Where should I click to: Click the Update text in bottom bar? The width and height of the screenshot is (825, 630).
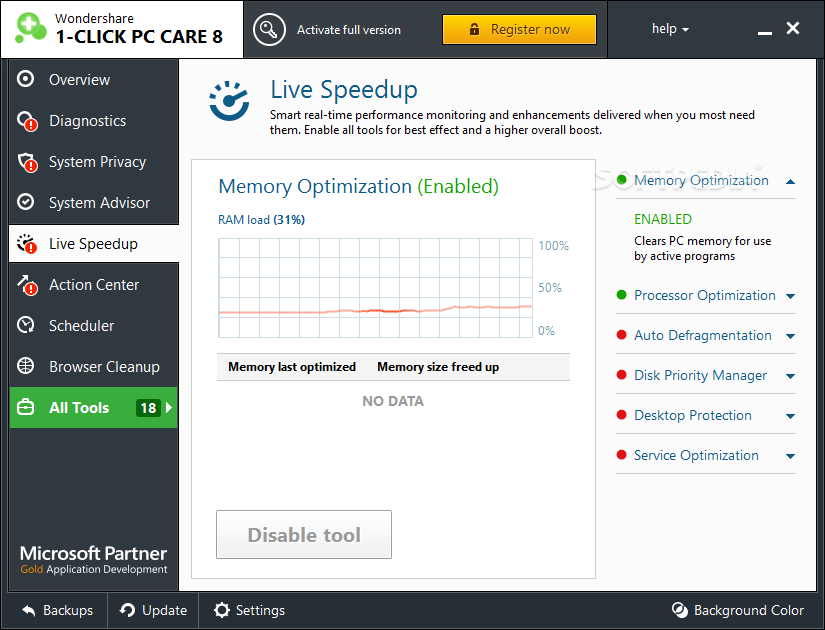coord(164,611)
